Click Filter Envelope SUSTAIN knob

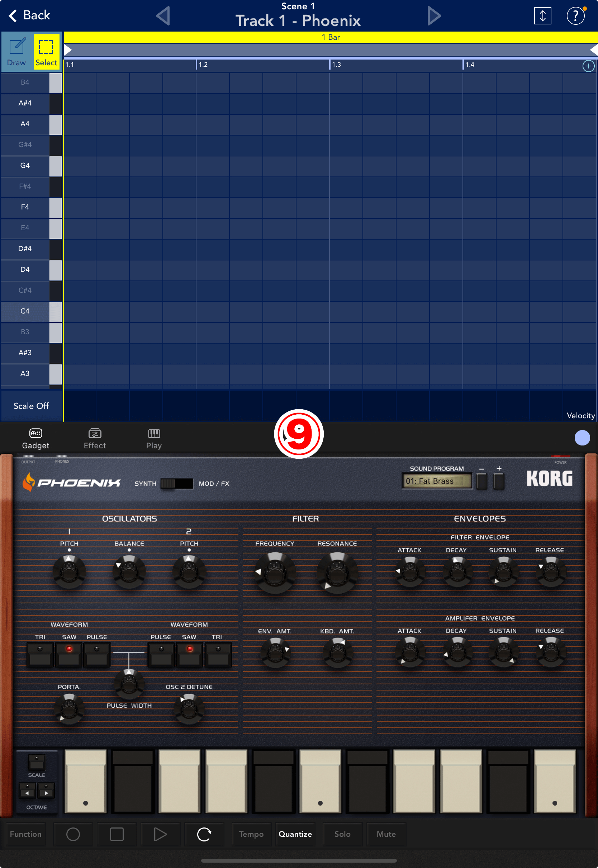pos(504,571)
